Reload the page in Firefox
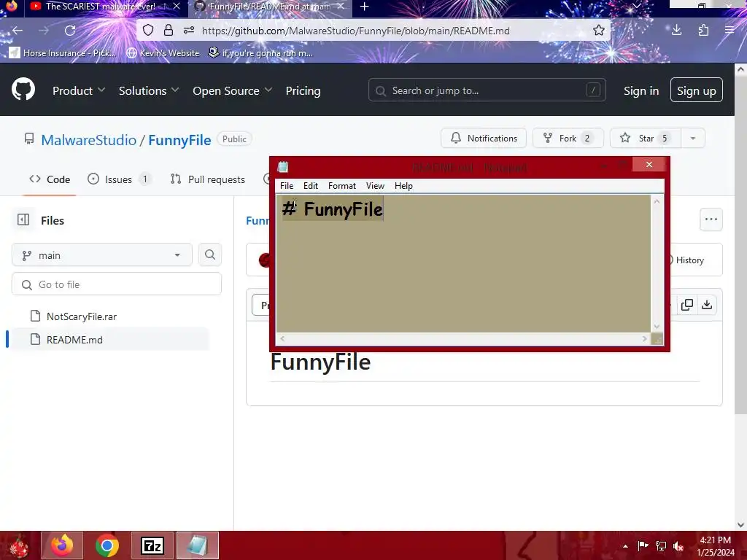Image resolution: width=747 pixels, height=560 pixels. pyautogui.click(x=70, y=31)
